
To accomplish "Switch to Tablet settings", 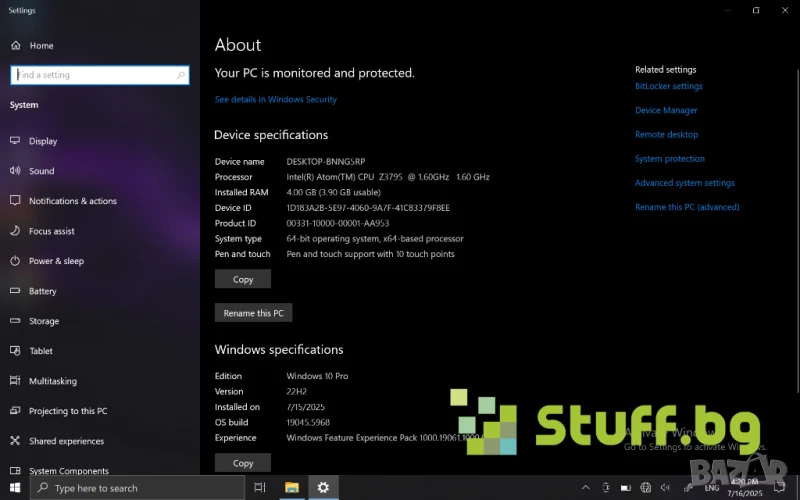I will tap(41, 351).
